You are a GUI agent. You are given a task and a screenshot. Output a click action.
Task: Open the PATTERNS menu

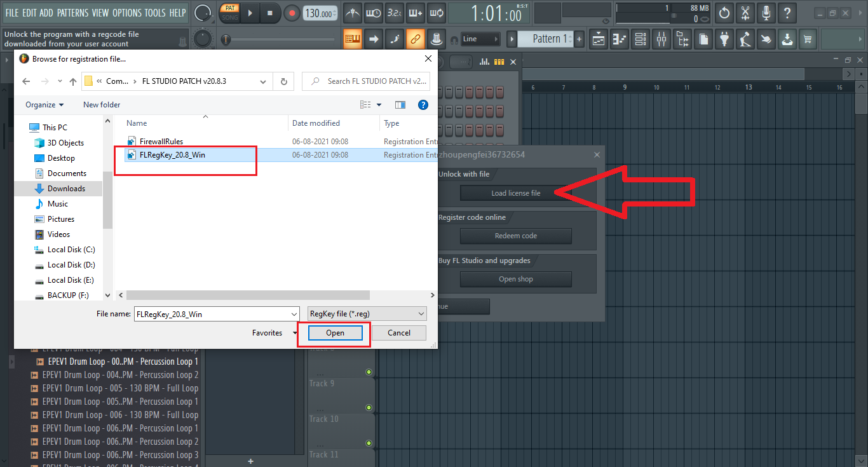(72, 13)
